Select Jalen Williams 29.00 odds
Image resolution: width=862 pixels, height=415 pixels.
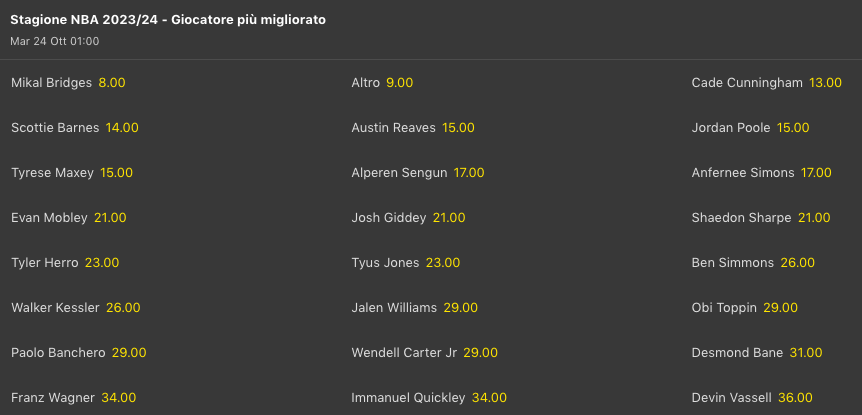(461, 308)
